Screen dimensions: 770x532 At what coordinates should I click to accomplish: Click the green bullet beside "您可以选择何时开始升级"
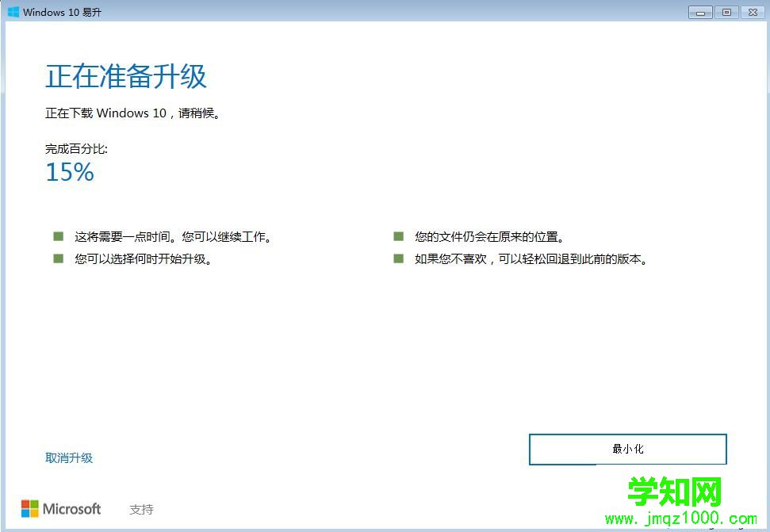58,258
